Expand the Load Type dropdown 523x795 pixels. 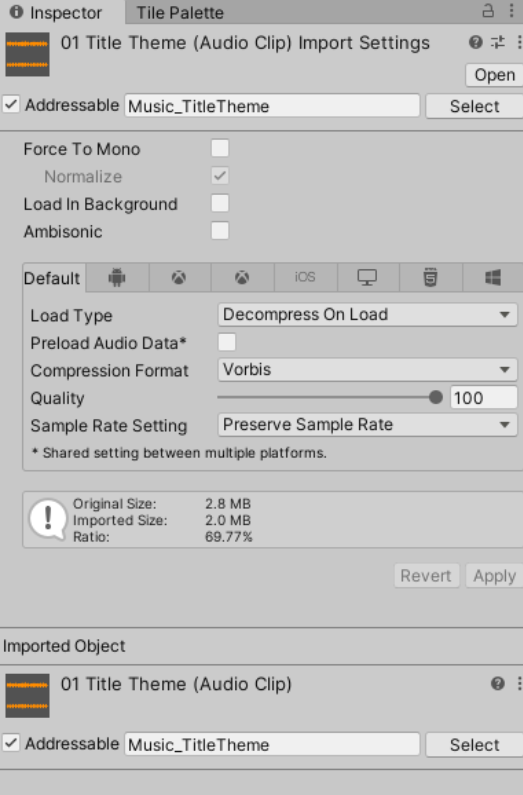[x=367, y=314]
